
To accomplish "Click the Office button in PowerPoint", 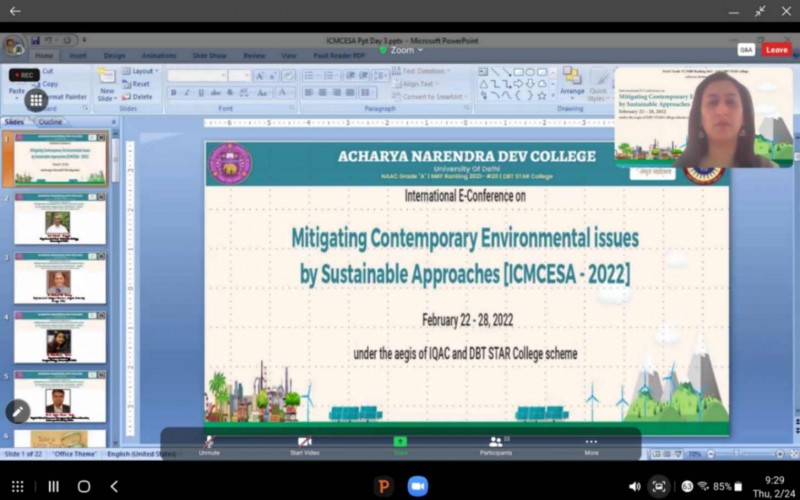I will tap(13, 46).
